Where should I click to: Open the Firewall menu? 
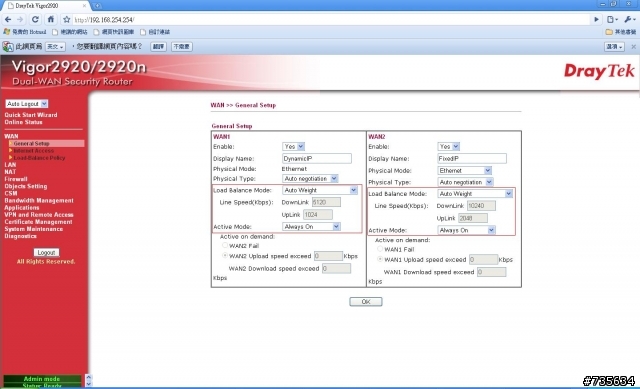click(16, 179)
